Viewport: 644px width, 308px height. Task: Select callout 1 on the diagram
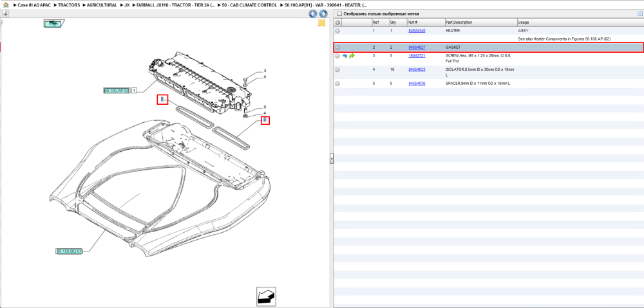pyautogui.click(x=135, y=90)
